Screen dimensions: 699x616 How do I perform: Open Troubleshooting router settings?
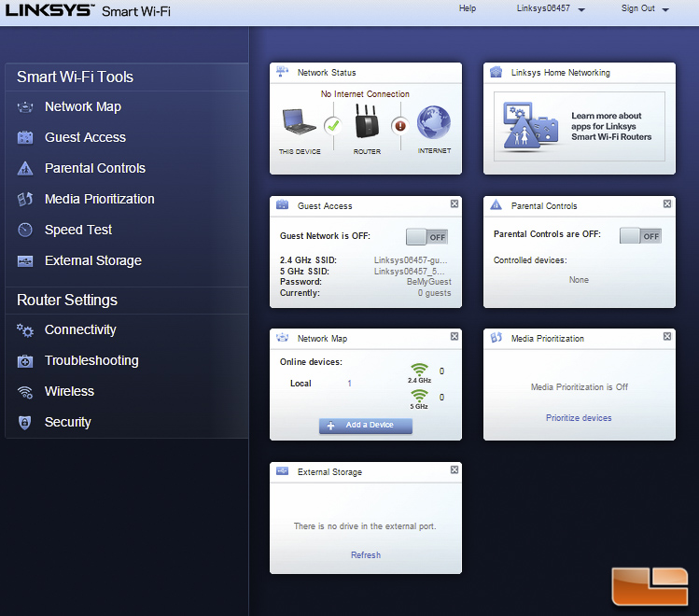tap(91, 360)
